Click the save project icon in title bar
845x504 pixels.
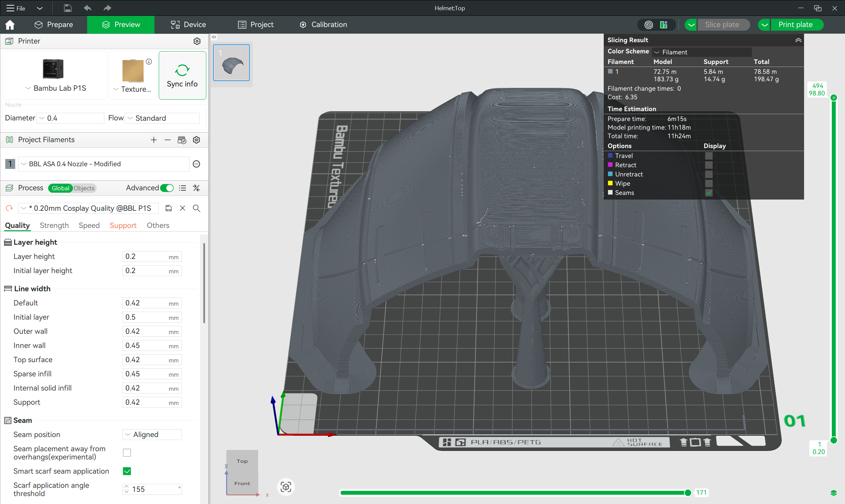(68, 8)
